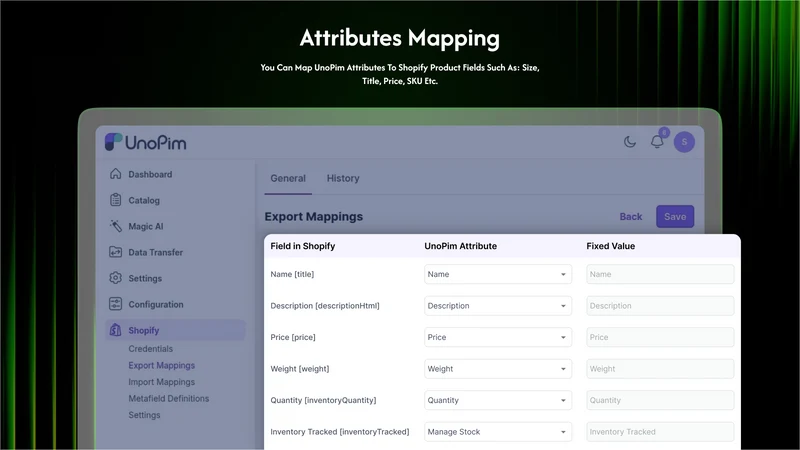The image size is (800, 450).
Task: Open Dashboard in the sidebar
Action: click(x=150, y=174)
